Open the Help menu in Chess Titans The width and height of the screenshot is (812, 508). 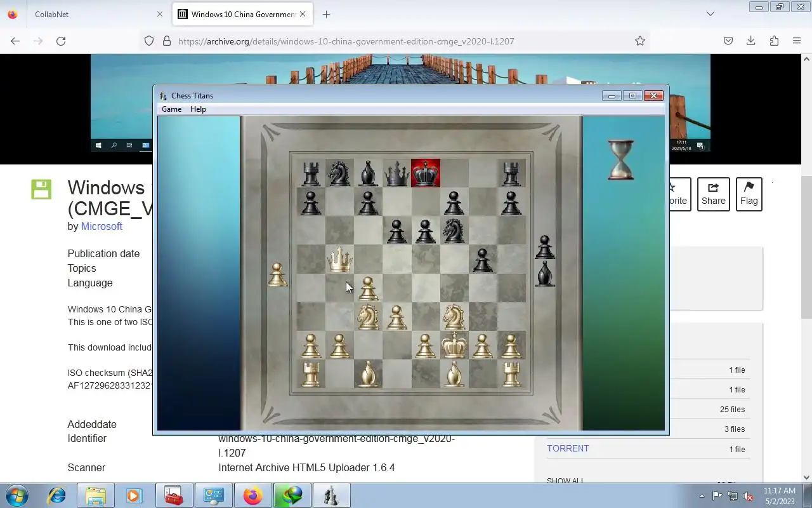point(198,109)
